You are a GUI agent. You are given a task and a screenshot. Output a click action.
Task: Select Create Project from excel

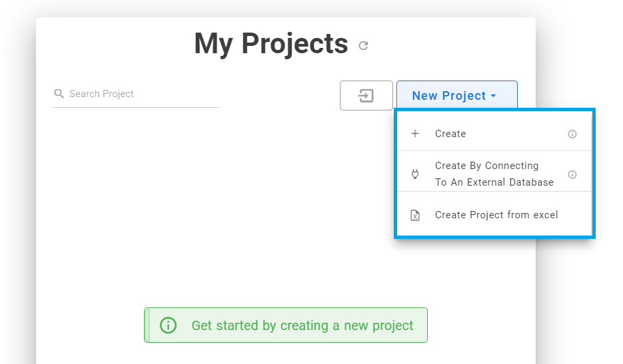pos(494,215)
